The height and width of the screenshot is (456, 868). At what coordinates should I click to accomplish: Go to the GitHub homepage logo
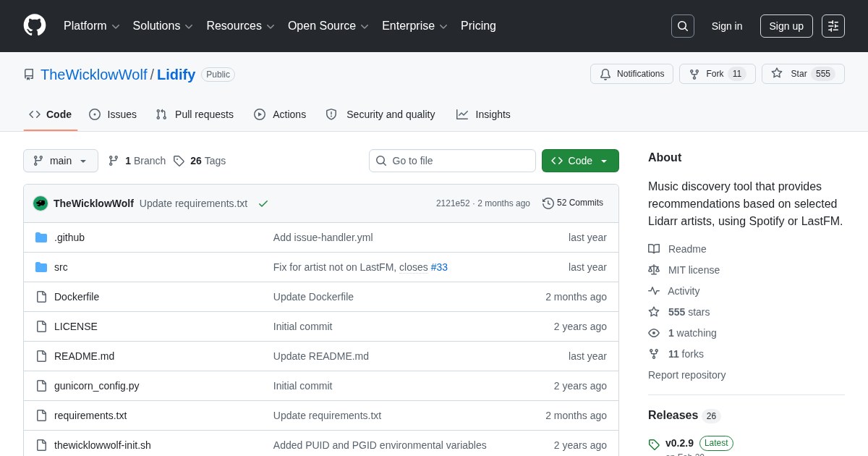(x=35, y=25)
